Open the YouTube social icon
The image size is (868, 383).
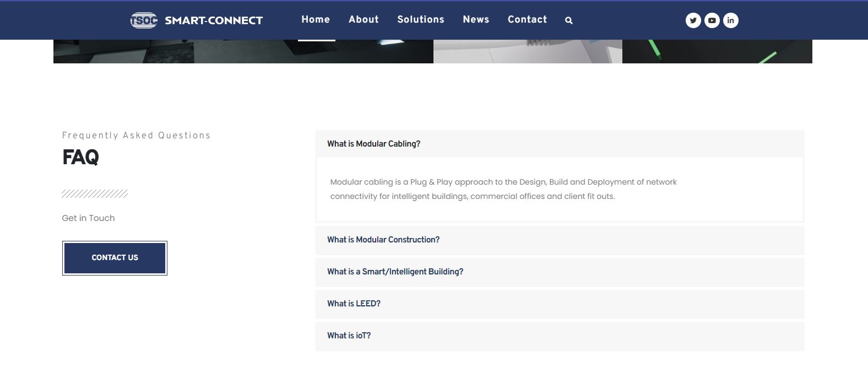[712, 20]
